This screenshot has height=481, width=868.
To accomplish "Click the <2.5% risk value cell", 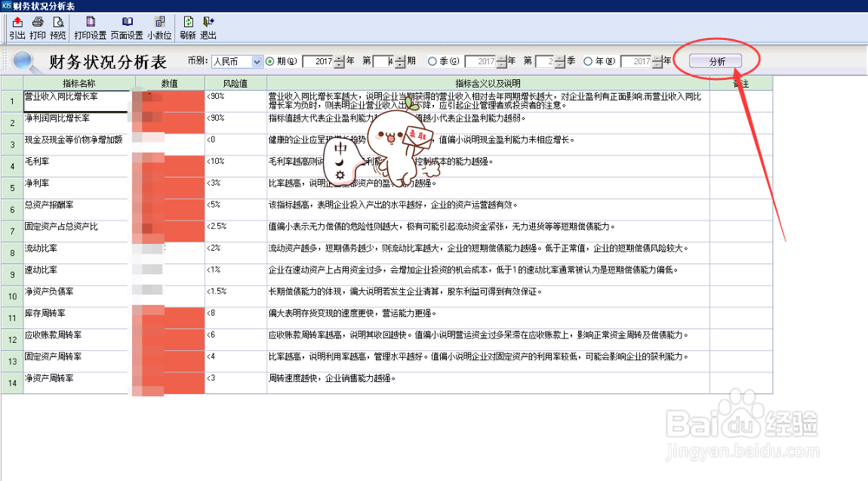I will coord(235,231).
